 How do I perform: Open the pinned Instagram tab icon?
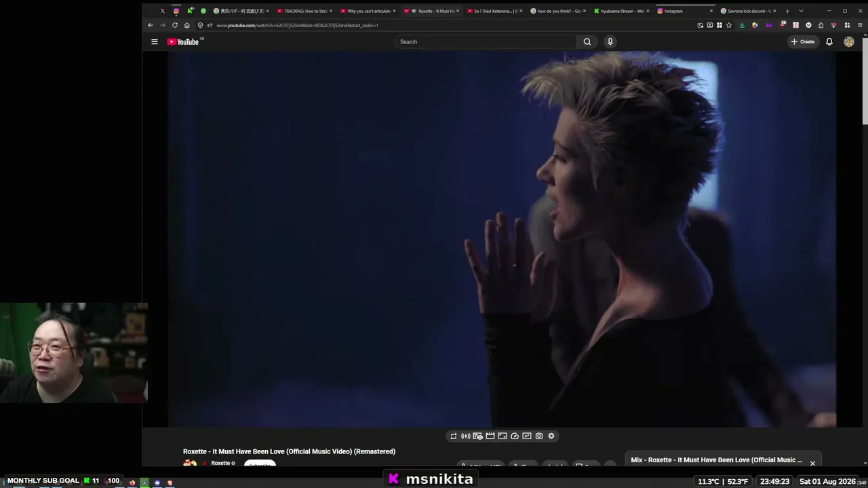coord(176,11)
